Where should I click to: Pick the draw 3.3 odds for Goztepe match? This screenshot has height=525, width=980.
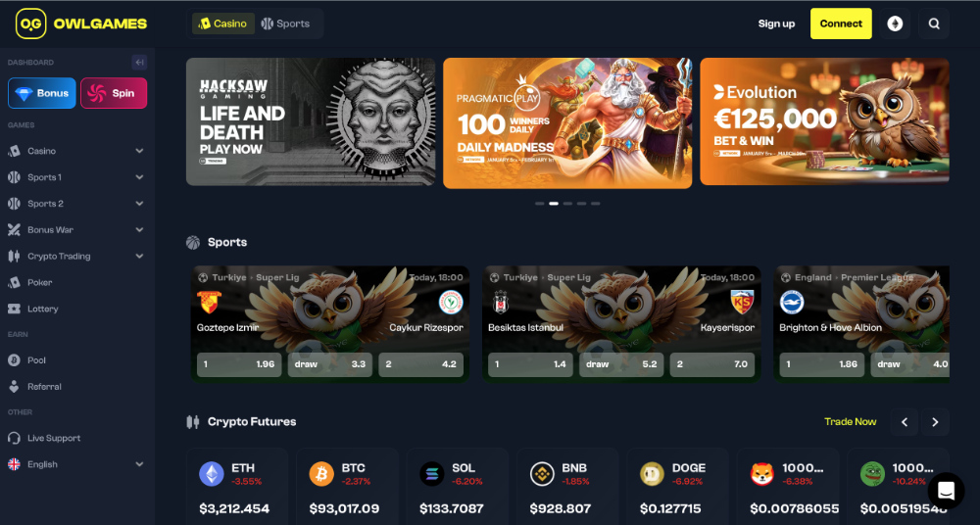click(330, 364)
